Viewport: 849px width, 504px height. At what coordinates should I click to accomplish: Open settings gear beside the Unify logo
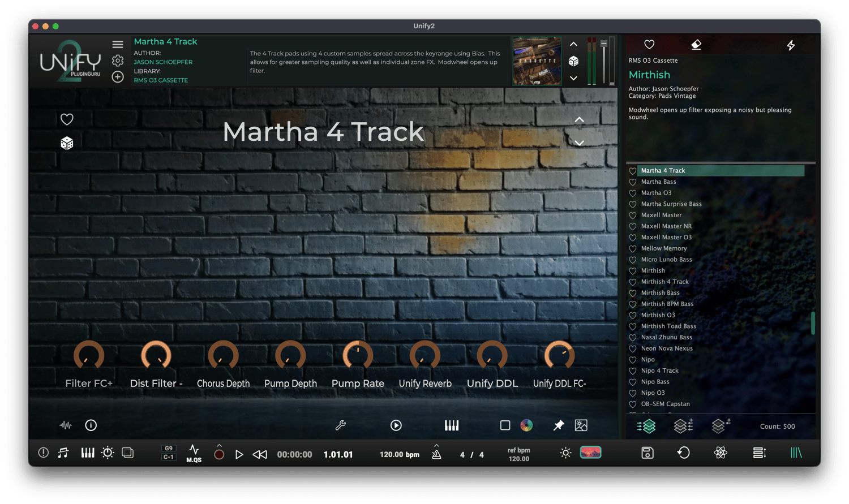(118, 61)
